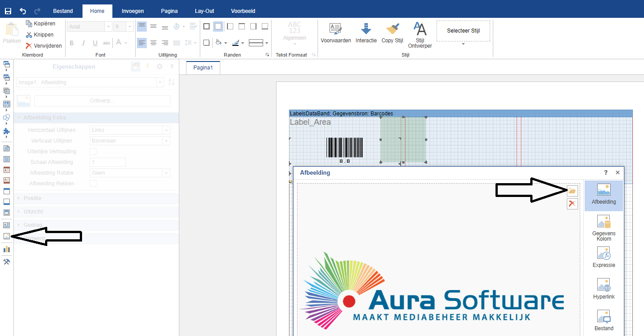This screenshot has height=336, width=644.
Task: Remove image with red X icon
Action: 572,204
